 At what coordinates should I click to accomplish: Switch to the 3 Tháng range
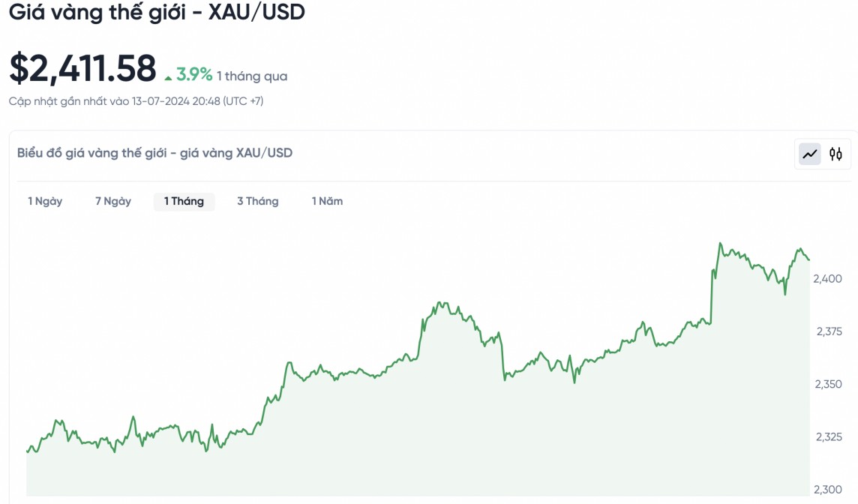tap(257, 201)
